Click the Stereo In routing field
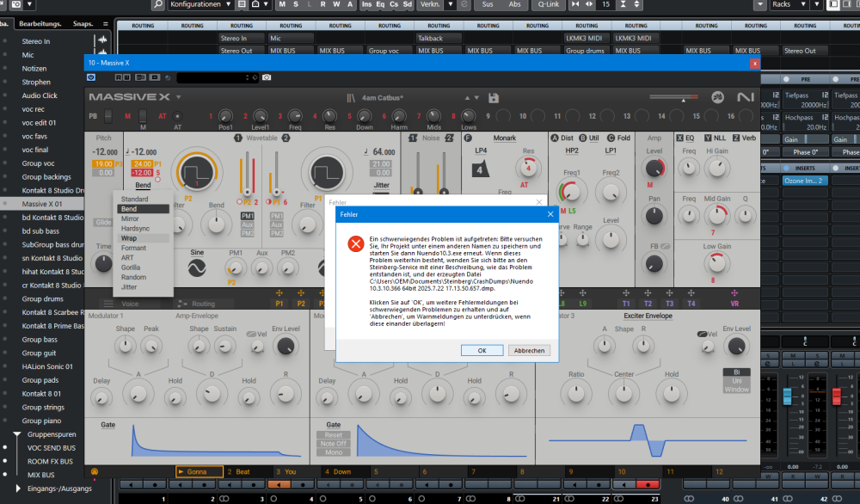The image size is (860, 504). (242, 38)
